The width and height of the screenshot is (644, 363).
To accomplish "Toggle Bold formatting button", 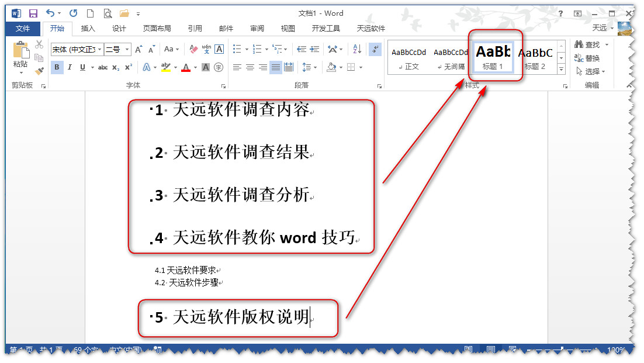I will [x=57, y=67].
